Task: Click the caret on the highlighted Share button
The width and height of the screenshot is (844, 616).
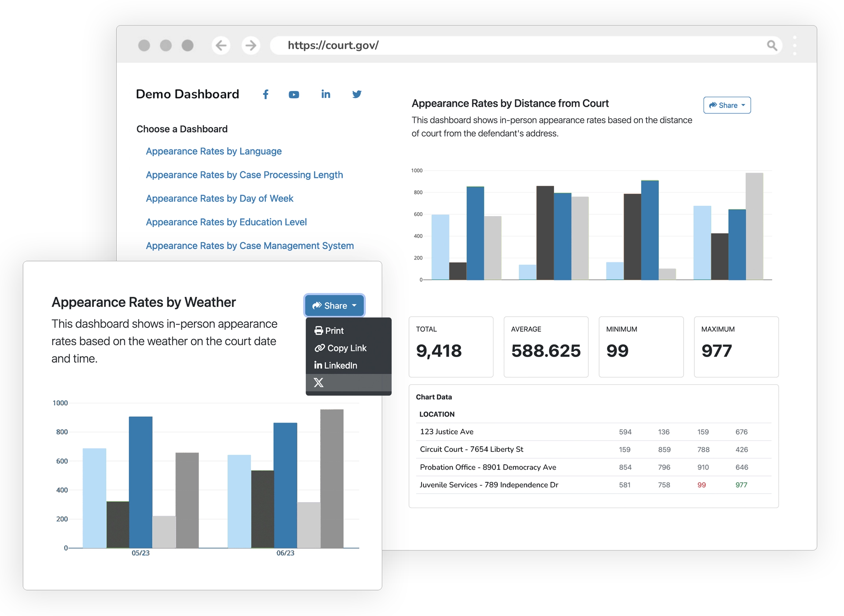Action: click(355, 306)
